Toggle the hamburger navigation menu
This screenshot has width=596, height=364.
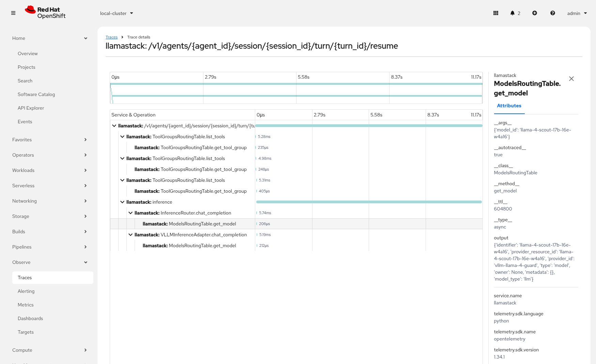click(13, 13)
